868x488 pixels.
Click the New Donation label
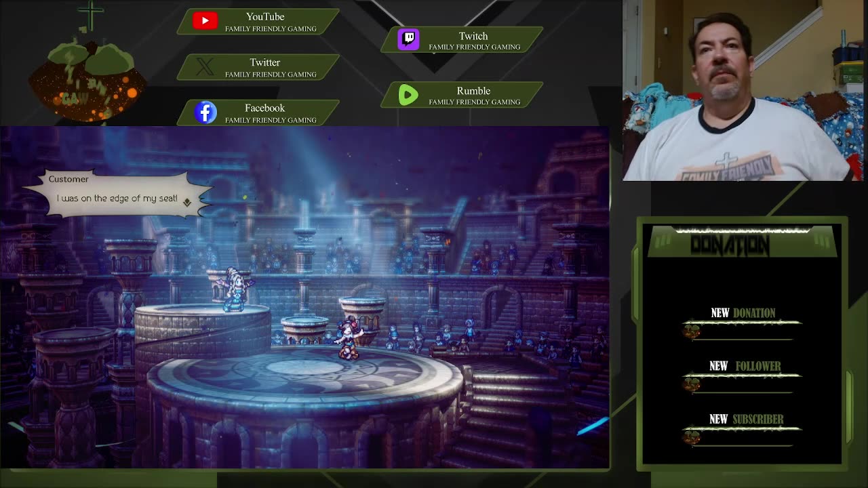tap(743, 312)
